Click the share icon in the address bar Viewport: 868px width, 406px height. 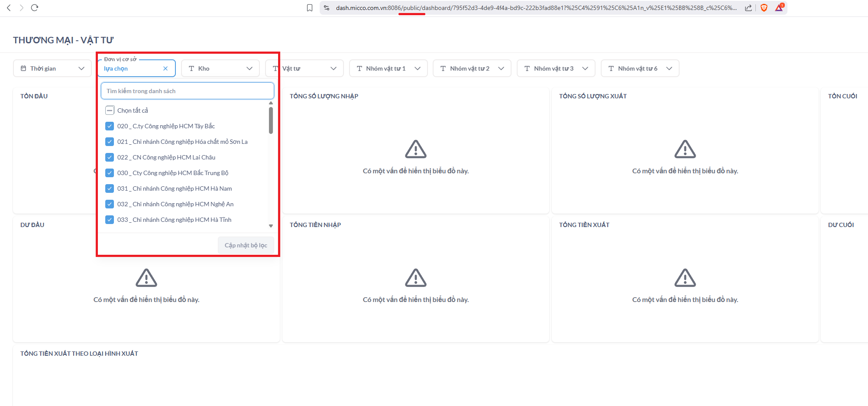[x=748, y=8]
